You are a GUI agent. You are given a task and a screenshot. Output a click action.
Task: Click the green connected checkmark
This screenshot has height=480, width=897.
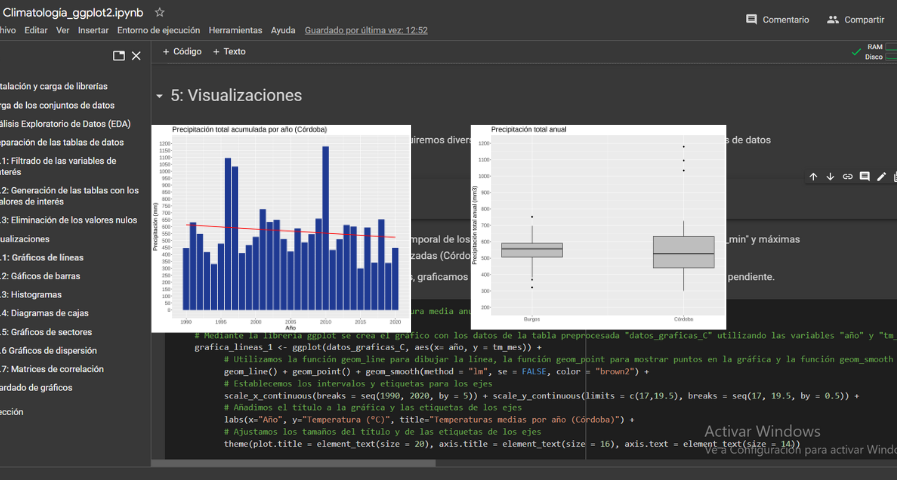tap(856, 52)
